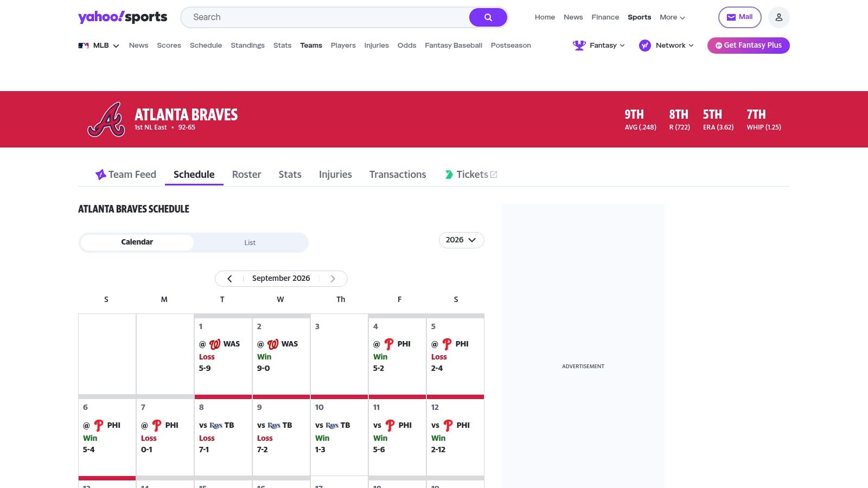Viewport: 868px width, 488px height.
Task: Click the September 7 Loss 0-1 result
Action: [149, 444]
